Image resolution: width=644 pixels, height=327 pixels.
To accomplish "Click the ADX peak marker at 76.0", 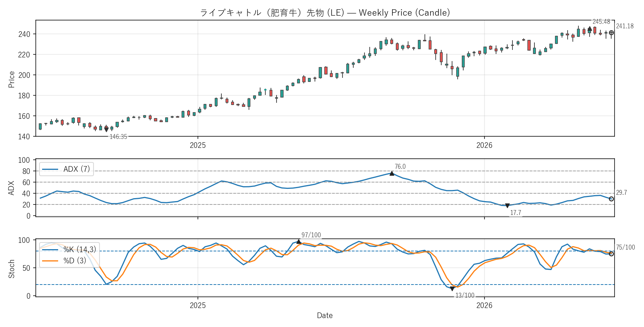I will pyautogui.click(x=392, y=173).
